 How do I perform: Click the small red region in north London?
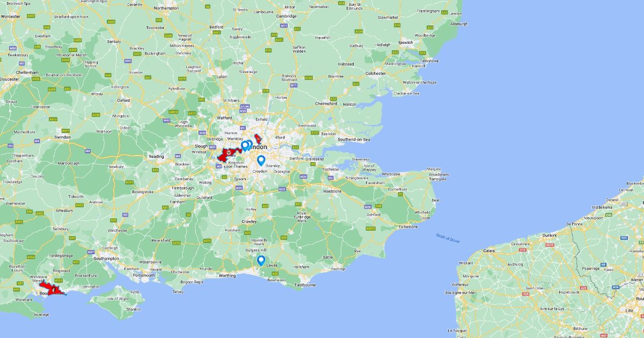[x=258, y=138]
